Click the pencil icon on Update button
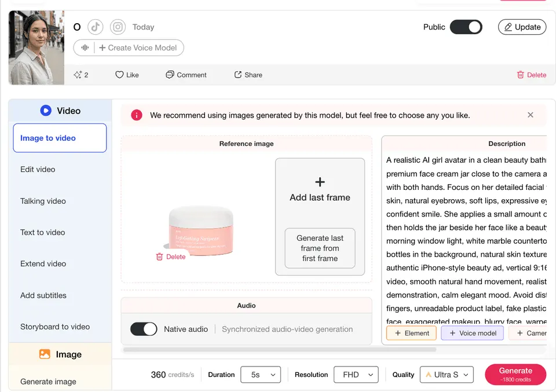 click(x=508, y=27)
